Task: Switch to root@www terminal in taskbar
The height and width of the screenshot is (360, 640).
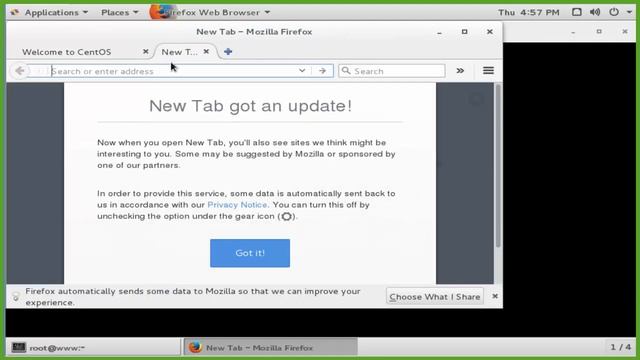Action: point(93,347)
